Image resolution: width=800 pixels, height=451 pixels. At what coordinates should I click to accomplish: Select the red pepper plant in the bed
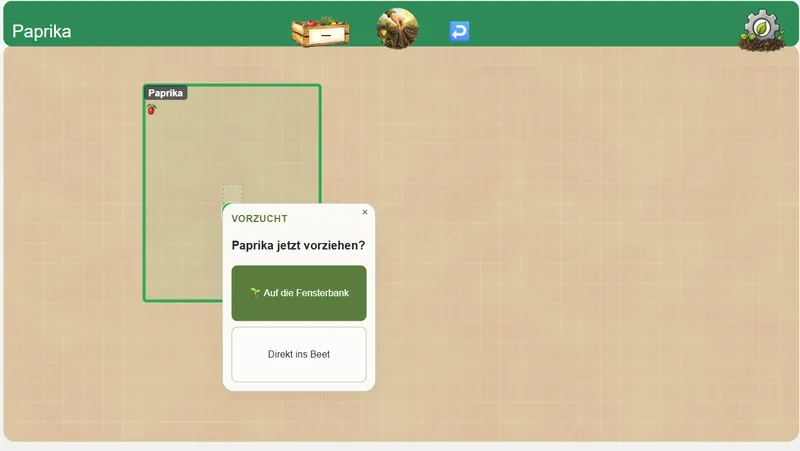click(x=152, y=109)
